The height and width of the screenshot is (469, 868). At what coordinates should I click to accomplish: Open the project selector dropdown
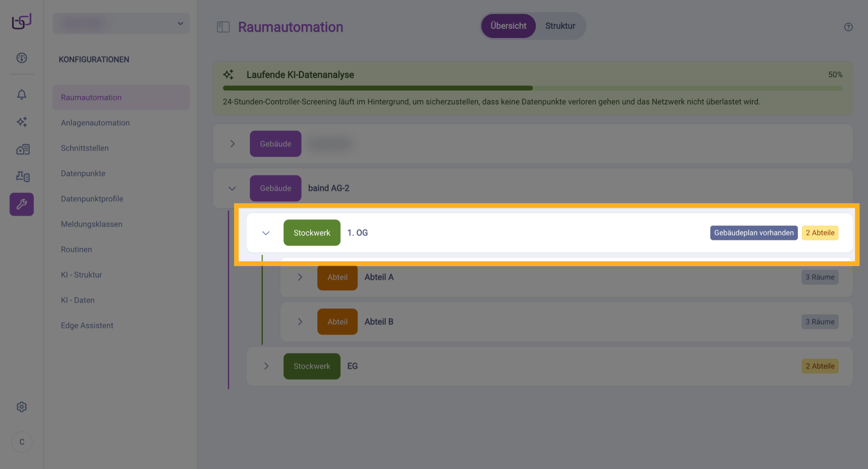tap(121, 24)
